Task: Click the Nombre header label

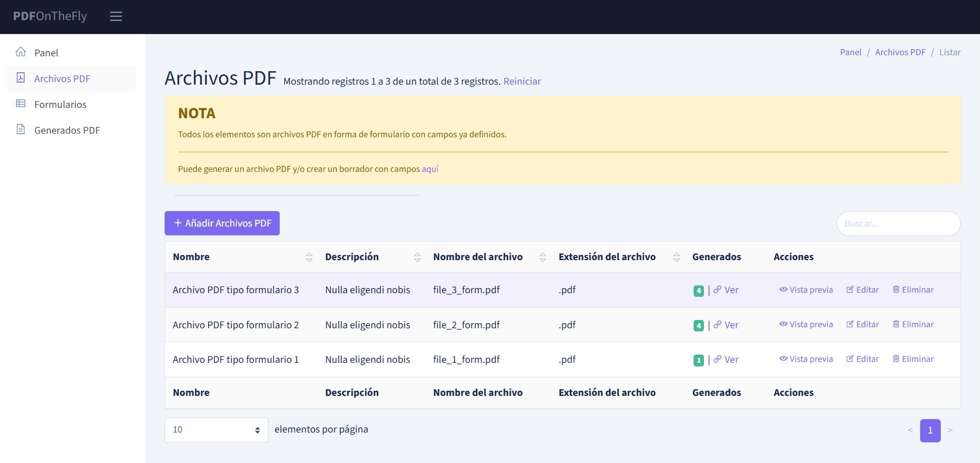Action: click(191, 257)
